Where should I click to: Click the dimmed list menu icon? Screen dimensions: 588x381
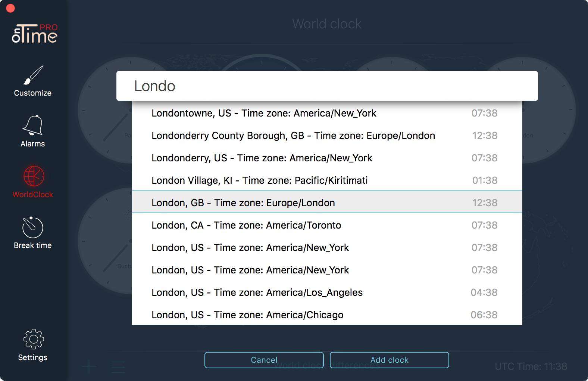pyautogui.click(x=118, y=367)
